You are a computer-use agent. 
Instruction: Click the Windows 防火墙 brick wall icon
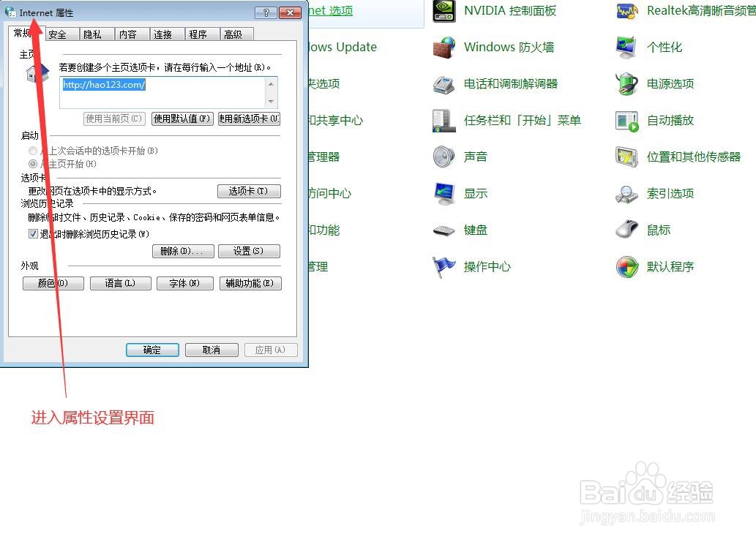coord(444,48)
